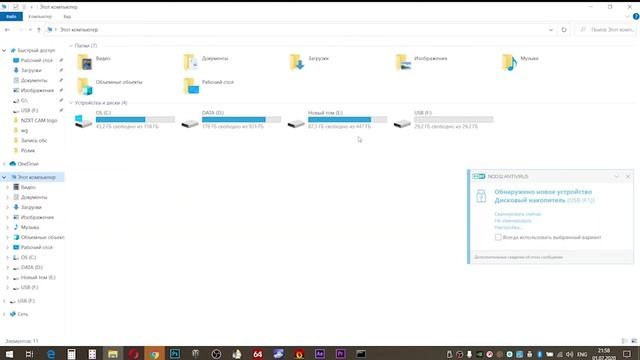640x360 pixels.
Task: Expand DATA (D:) node in navigation tree
Action: coord(7,267)
